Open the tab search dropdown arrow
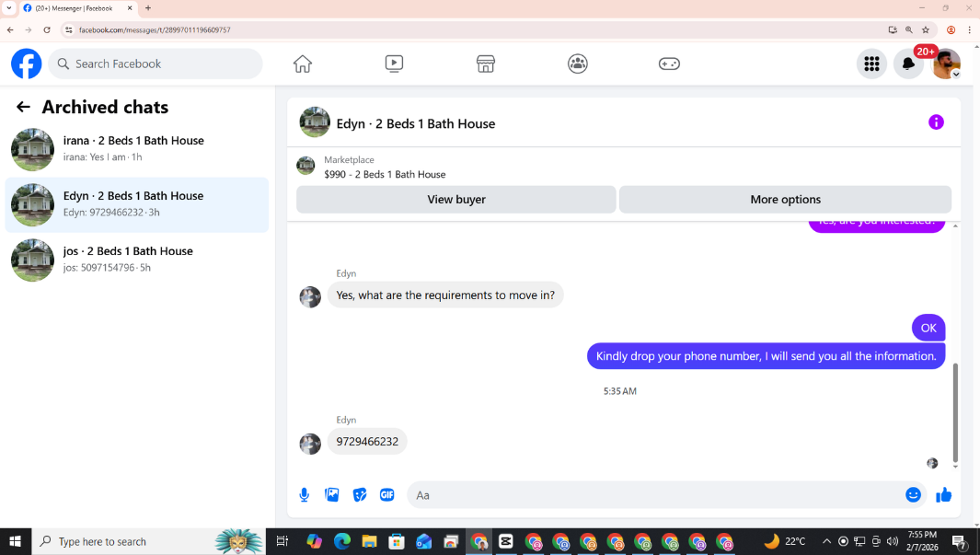Viewport: 980px width, 555px height. (x=9, y=8)
